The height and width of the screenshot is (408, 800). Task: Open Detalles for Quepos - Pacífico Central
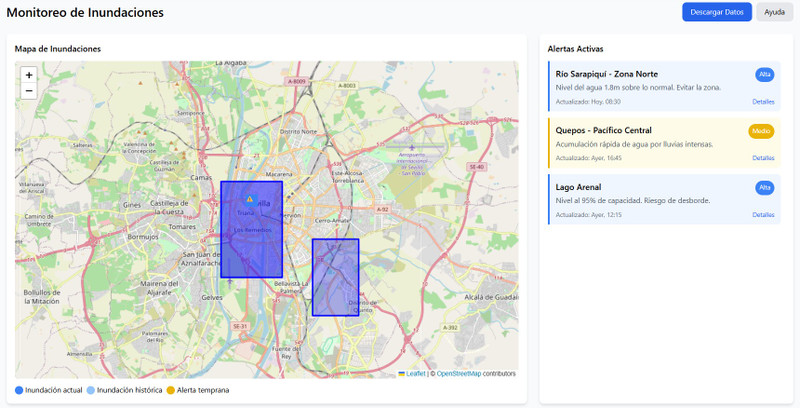763,158
